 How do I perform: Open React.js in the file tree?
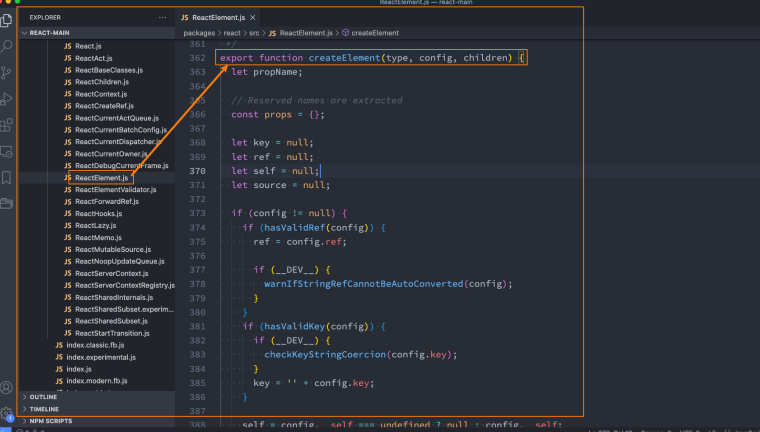click(x=88, y=46)
